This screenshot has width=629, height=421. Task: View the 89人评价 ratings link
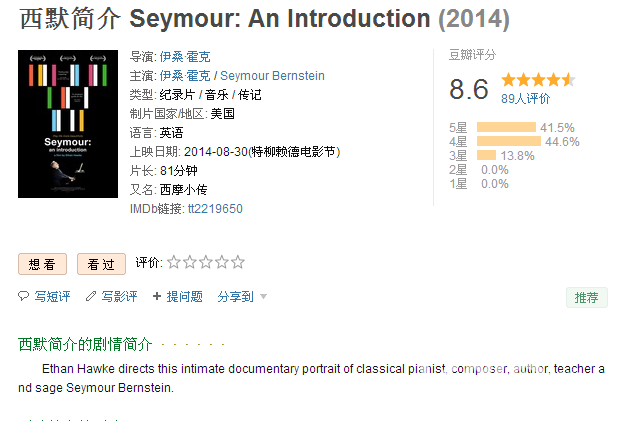526,98
